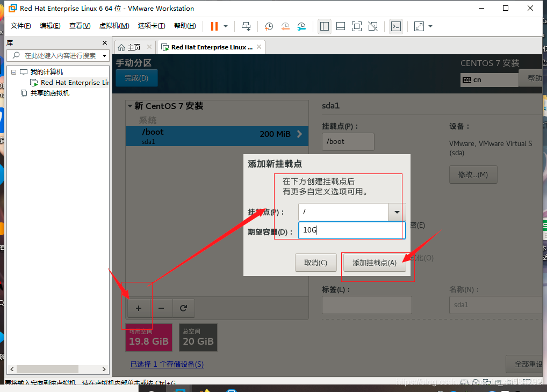Click the pause virtual machine icon
This screenshot has width=547, height=392.
tap(214, 26)
